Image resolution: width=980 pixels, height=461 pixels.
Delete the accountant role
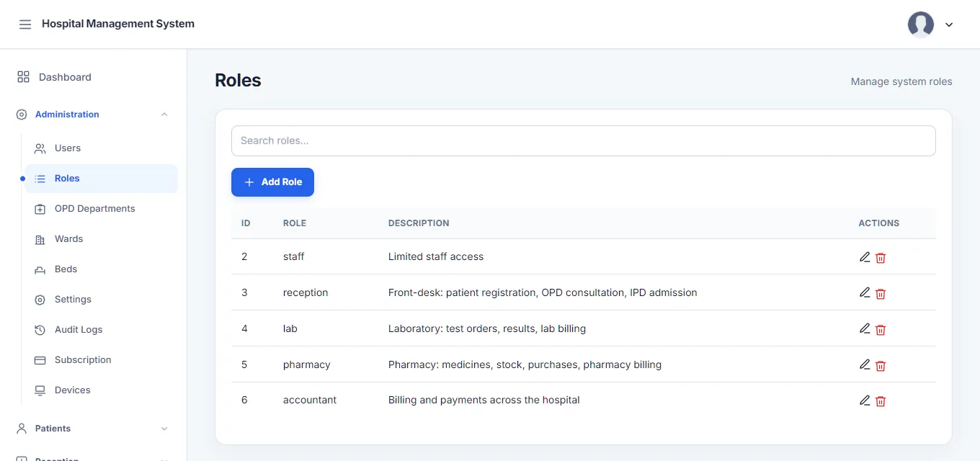(881, 401)
